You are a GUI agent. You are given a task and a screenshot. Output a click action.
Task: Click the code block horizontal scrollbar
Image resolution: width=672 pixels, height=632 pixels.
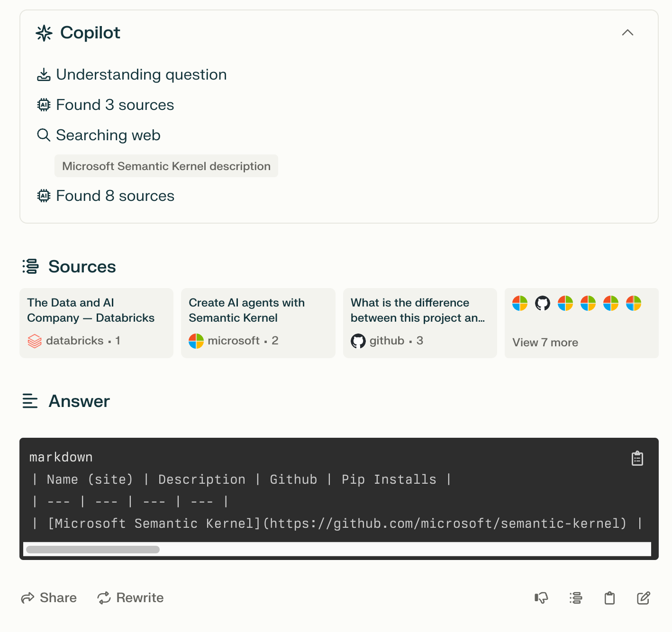tap(93, 550)
